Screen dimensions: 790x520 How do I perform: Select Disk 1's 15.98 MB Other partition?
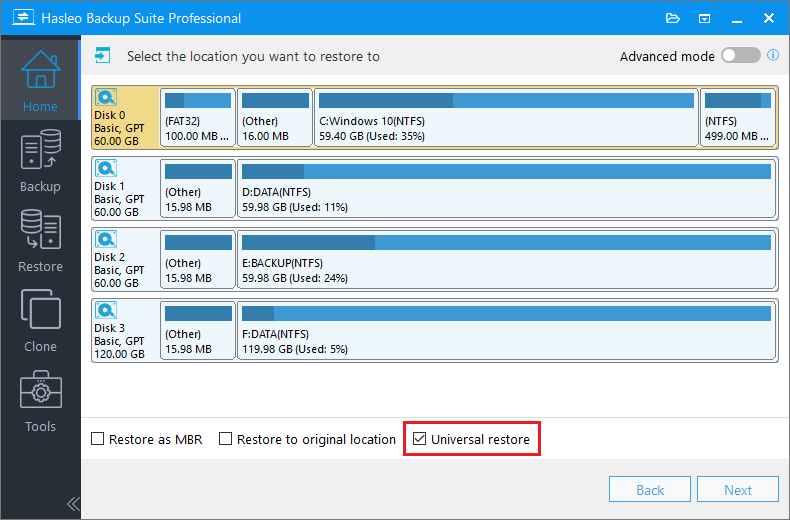(x=198, y=188)
